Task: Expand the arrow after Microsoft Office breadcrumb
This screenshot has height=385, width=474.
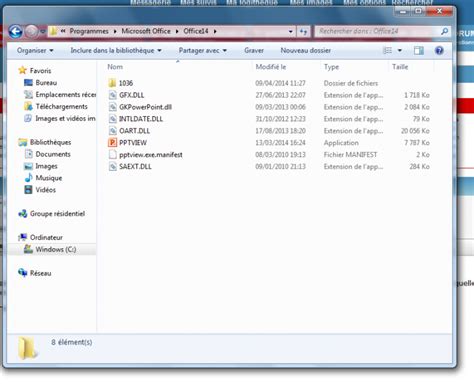Action: click(x=177, y=31)
